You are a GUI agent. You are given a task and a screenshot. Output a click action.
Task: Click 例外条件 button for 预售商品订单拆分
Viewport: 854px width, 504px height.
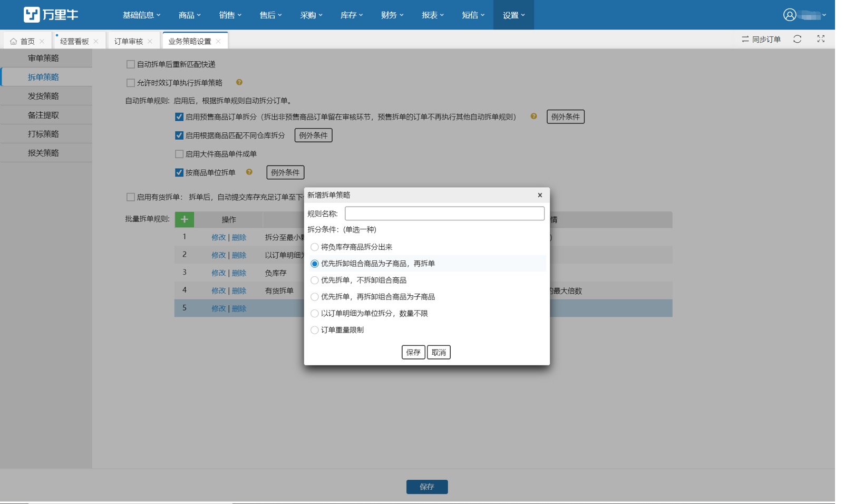pyautogui.click(x=566, y=117)
